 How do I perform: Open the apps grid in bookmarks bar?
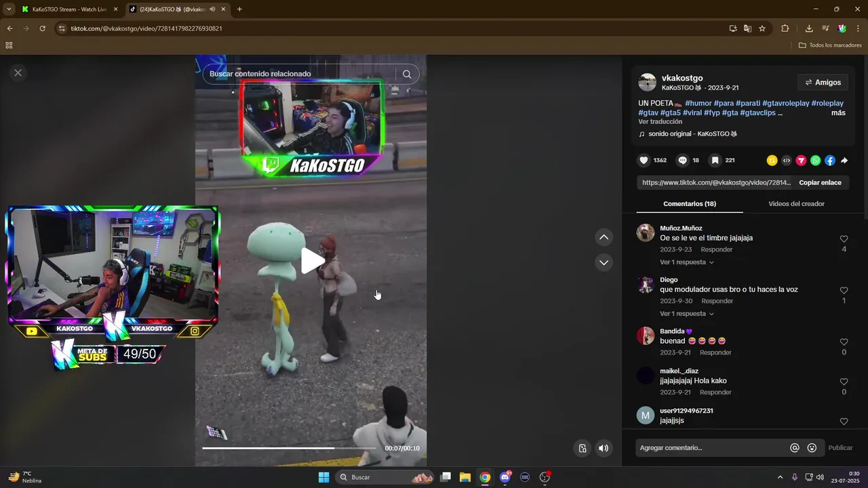(9, 45)
